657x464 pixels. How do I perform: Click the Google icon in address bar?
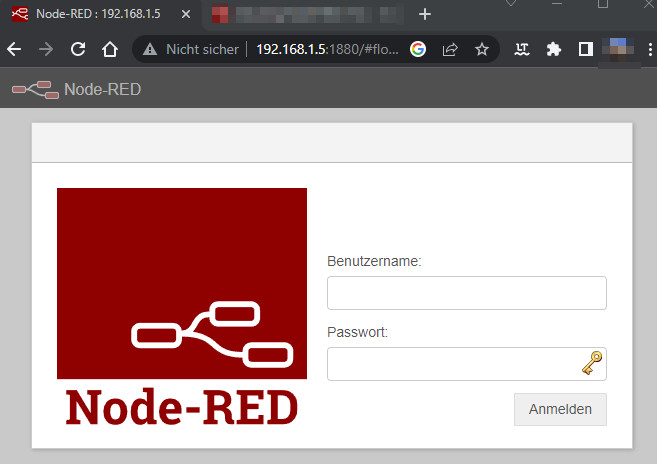pyautogui.click(x=418, y=49)
